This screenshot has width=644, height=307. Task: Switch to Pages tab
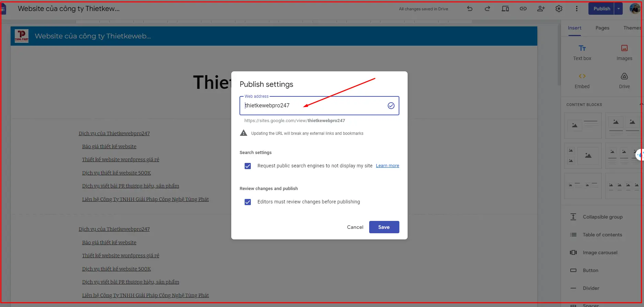coord(602,28)
